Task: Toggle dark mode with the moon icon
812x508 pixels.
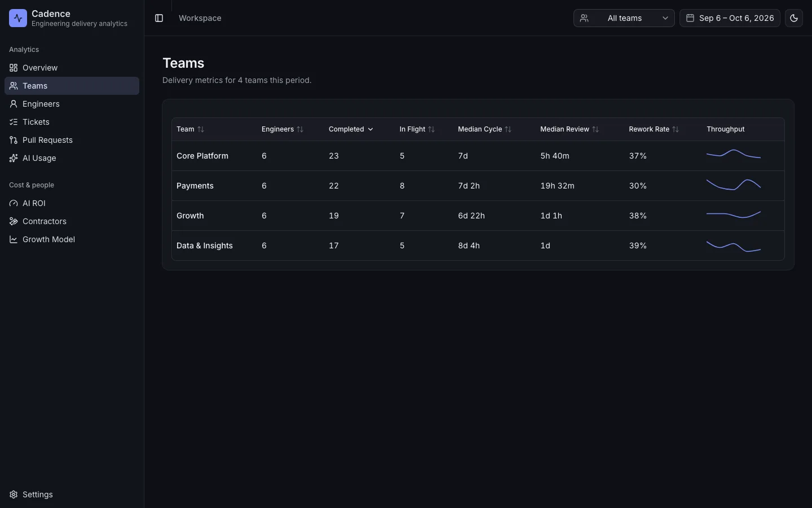Action: 794,18
